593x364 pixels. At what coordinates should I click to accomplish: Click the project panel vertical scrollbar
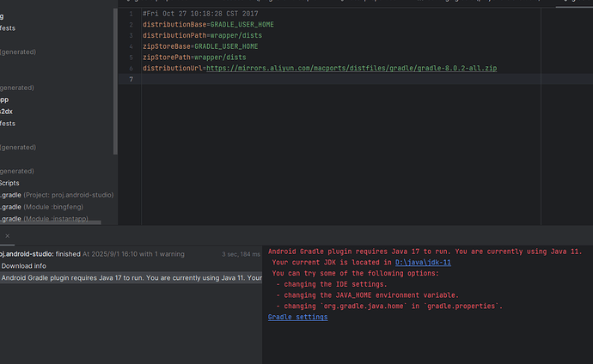point(115,86)
